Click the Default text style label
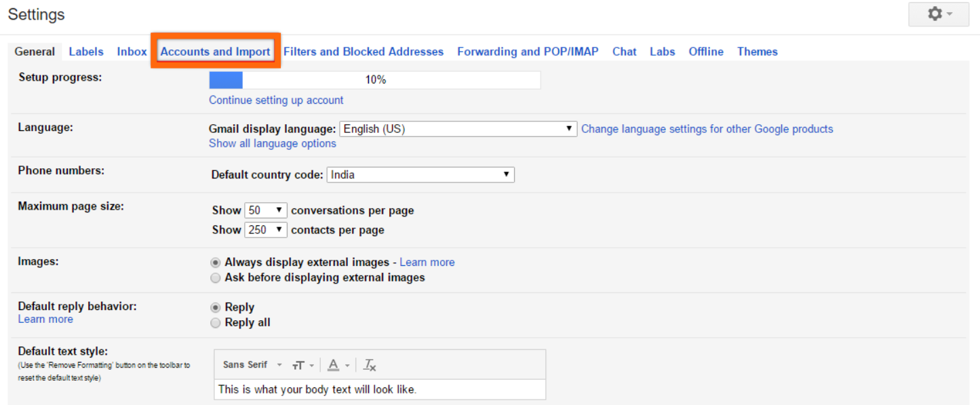The width and height of the screenshot is (980, 405). click(63, 351)
